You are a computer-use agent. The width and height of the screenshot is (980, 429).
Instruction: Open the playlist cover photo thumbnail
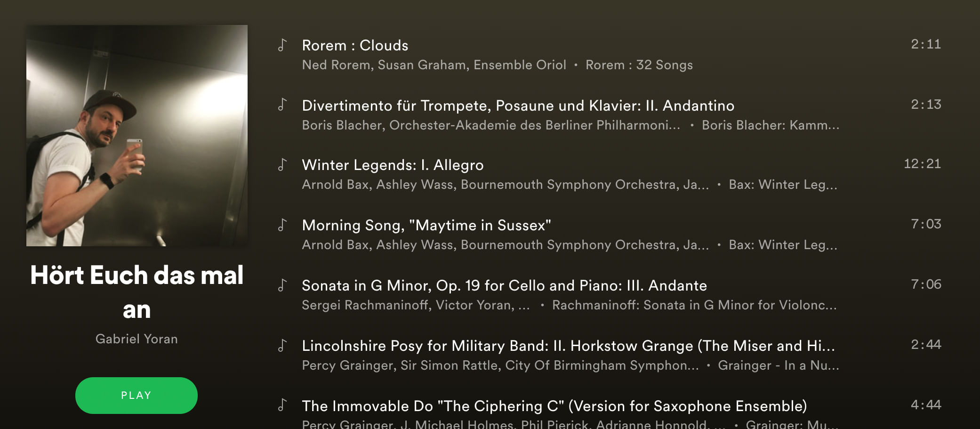137,136
